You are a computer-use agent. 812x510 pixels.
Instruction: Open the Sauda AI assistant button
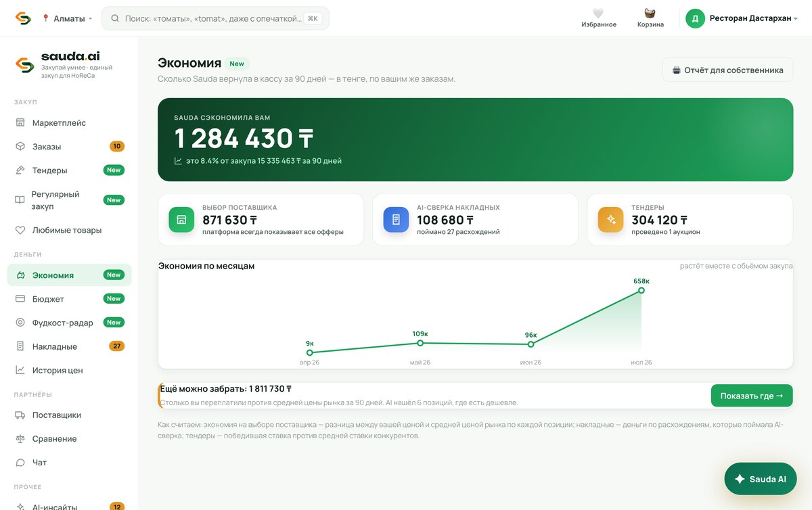[x=761, y=479]
